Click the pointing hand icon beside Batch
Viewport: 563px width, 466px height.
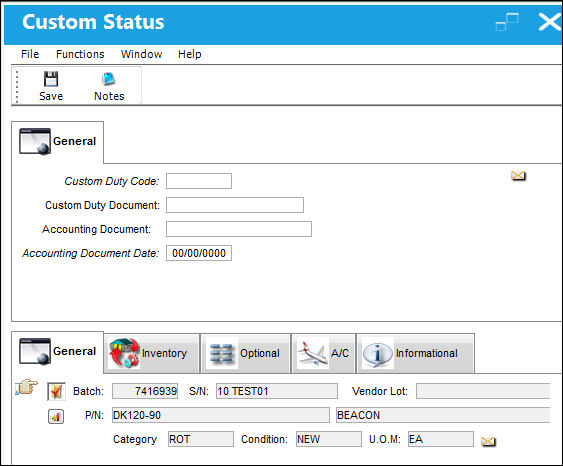tap(27, 387)
